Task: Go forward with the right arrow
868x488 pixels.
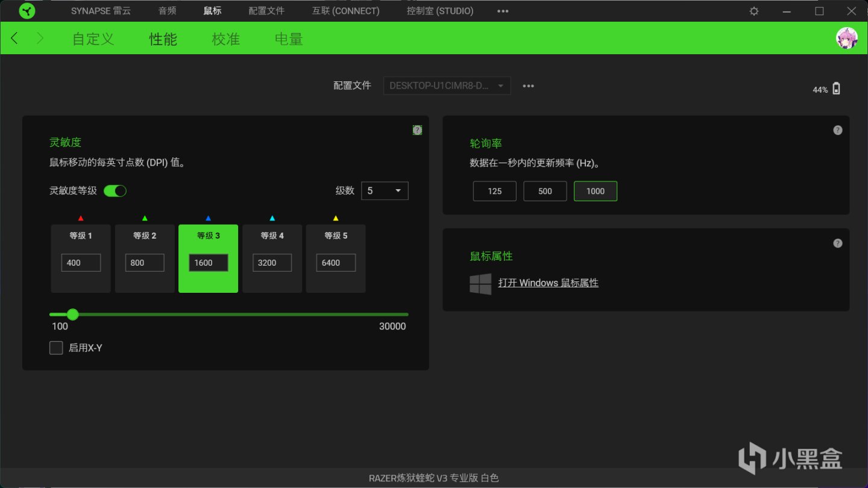Action: click(40, 39)
